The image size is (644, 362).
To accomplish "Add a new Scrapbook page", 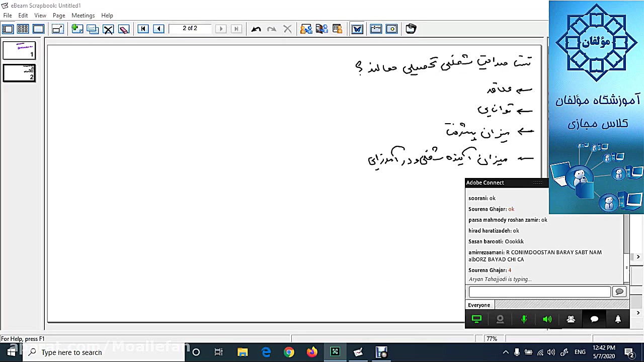I will pyautogui.click(x=77, y=29).
